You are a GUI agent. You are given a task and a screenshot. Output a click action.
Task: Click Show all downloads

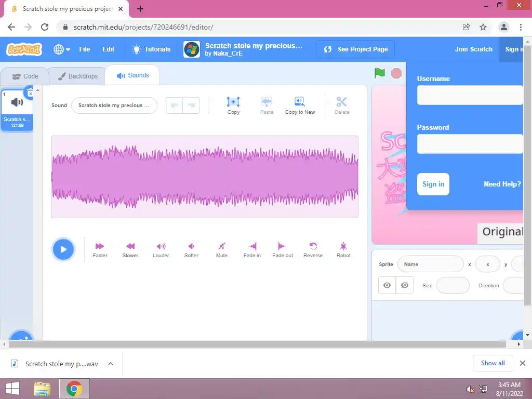(x=493, y=363)
